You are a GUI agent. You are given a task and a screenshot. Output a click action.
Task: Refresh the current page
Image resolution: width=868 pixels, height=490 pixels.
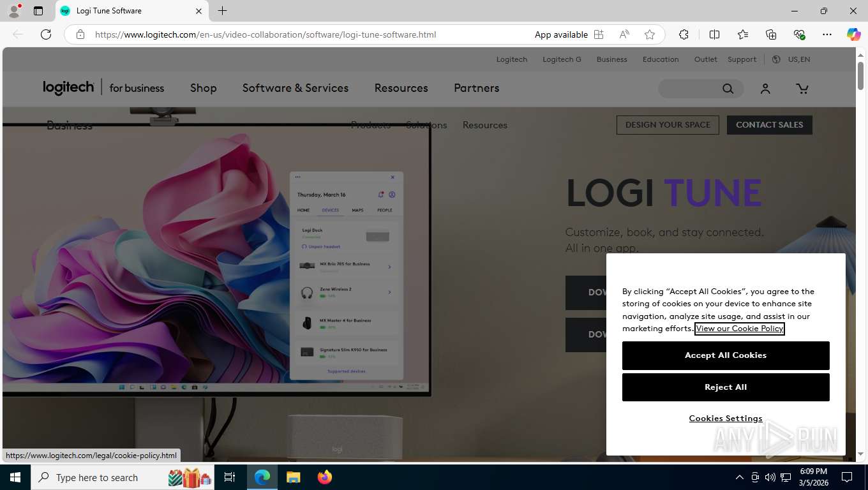46,34
